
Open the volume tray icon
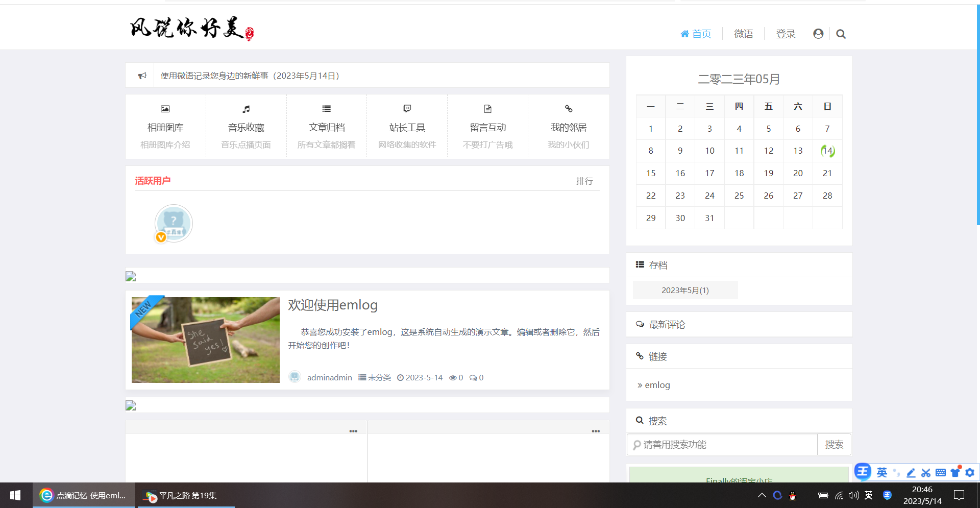coord(853,495)
